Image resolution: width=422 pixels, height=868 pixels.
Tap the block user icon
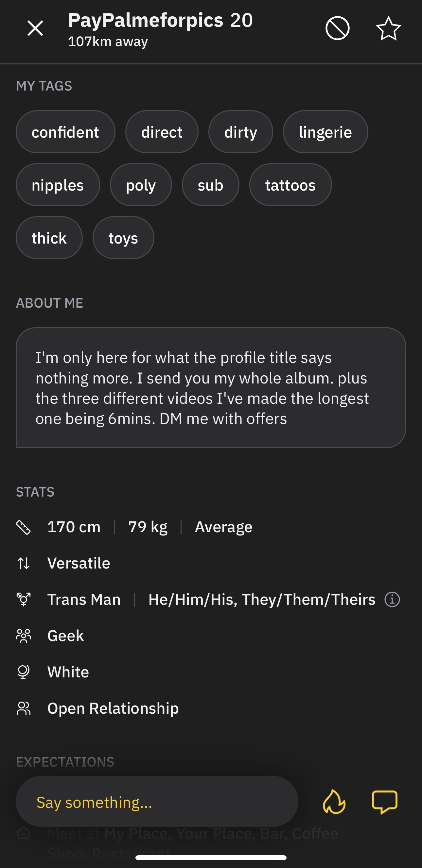coord(337,28)
